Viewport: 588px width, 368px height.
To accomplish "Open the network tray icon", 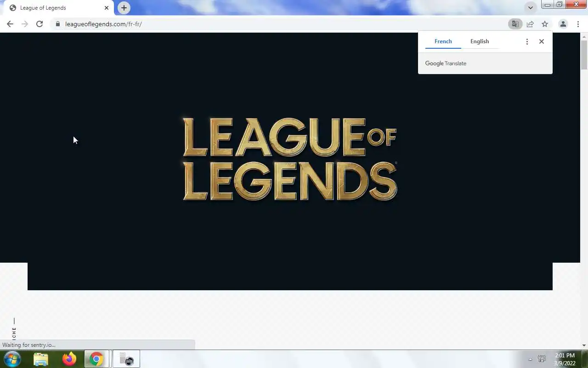I will (542, 359).
